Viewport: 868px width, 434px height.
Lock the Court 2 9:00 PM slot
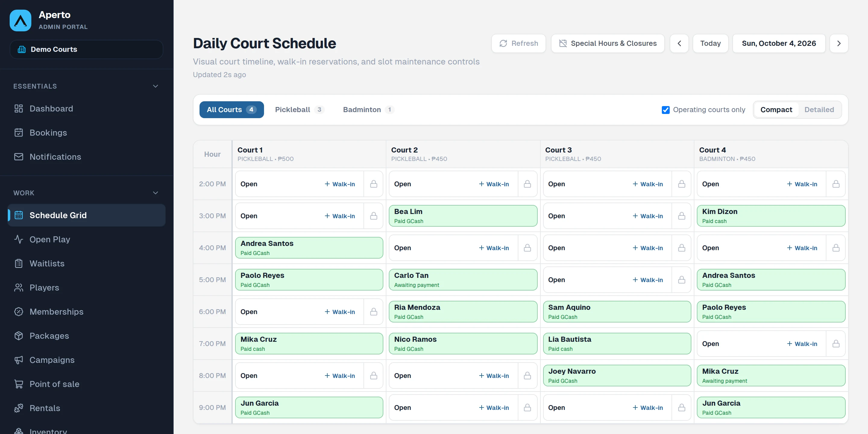click(x=527, y=407)
